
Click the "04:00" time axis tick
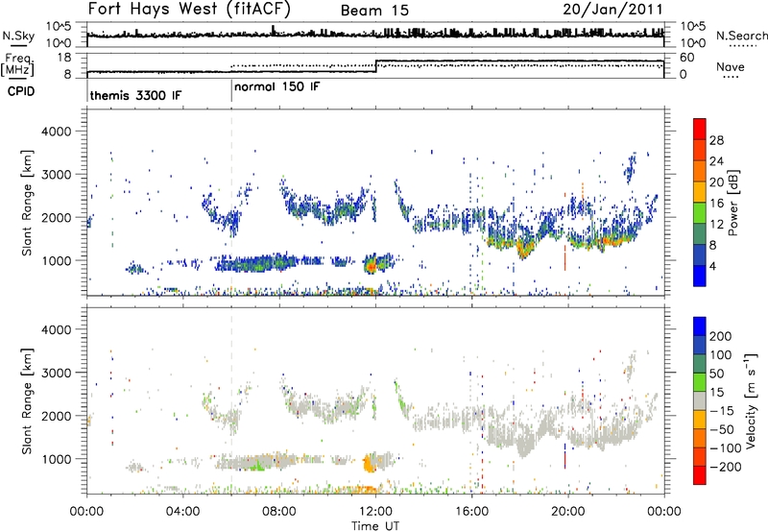click(x=182, y=512)
